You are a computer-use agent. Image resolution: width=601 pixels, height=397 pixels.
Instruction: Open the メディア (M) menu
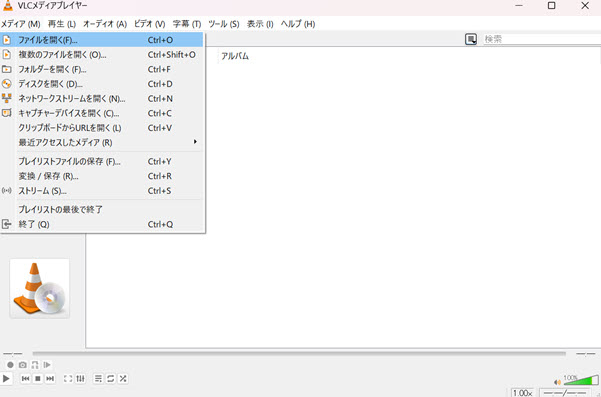pos(20,24)
